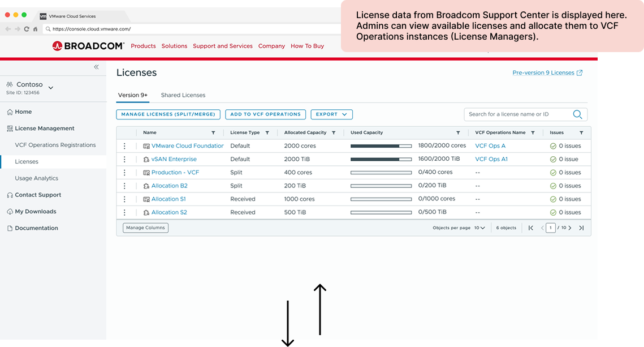
Task: Go to Home in sidebar
Action: pyautogui.click(x=23, y=112)
